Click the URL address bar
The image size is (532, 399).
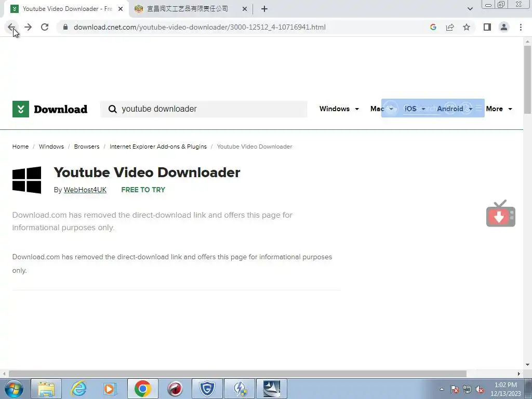[199, 27]
